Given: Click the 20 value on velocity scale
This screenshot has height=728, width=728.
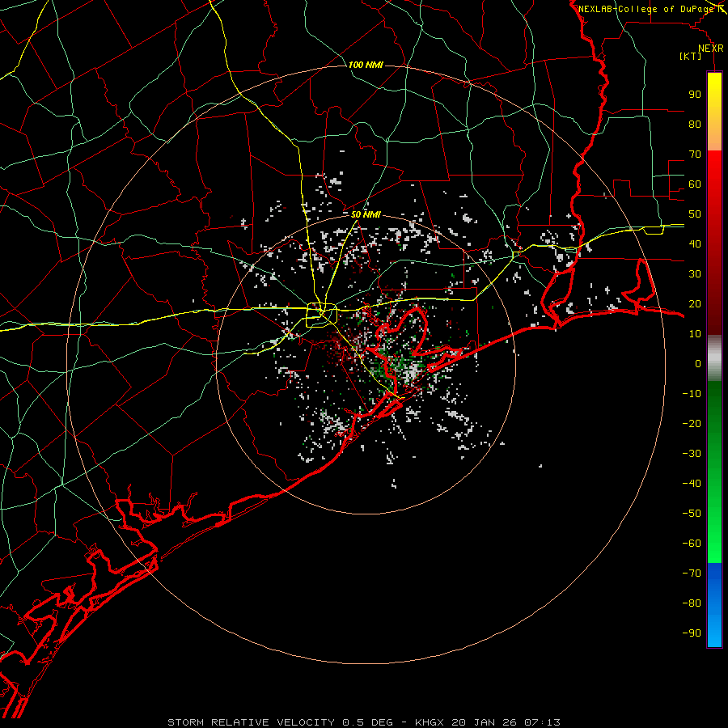Looking at the screenshot, I should point(695,303).
